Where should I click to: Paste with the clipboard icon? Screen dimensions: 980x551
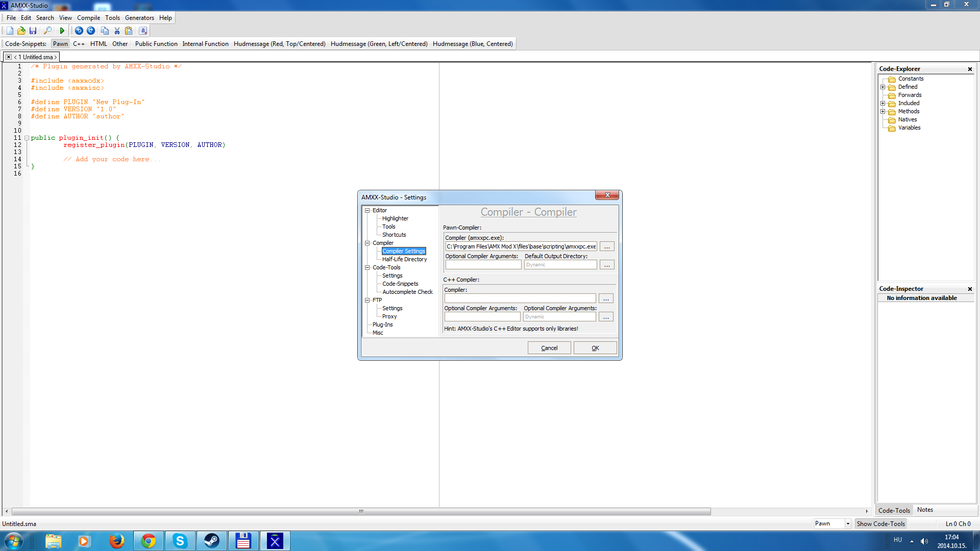click(129, 31)
